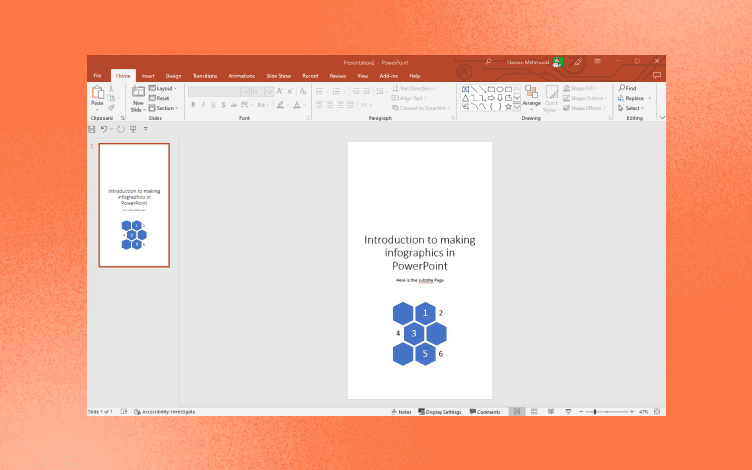This screenshot has width=752, height=470.
Task: Click the Undo arrow icon
Action: point(104,129)
